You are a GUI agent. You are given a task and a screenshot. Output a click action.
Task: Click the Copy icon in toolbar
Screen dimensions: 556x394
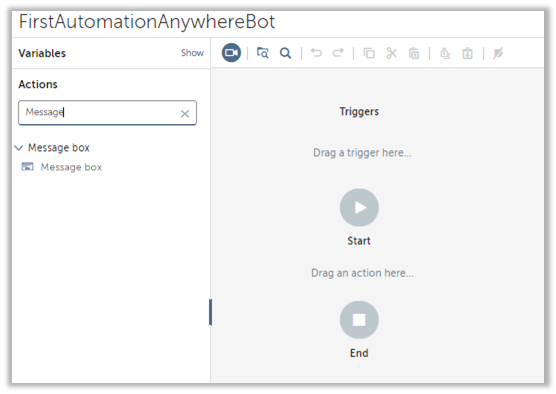tap(369, 53)
